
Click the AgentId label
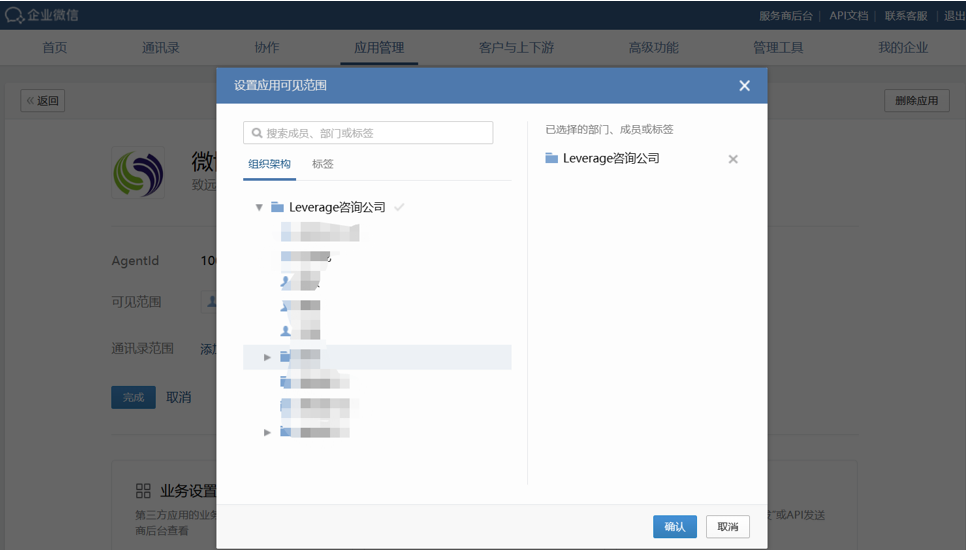coord(135,261)
